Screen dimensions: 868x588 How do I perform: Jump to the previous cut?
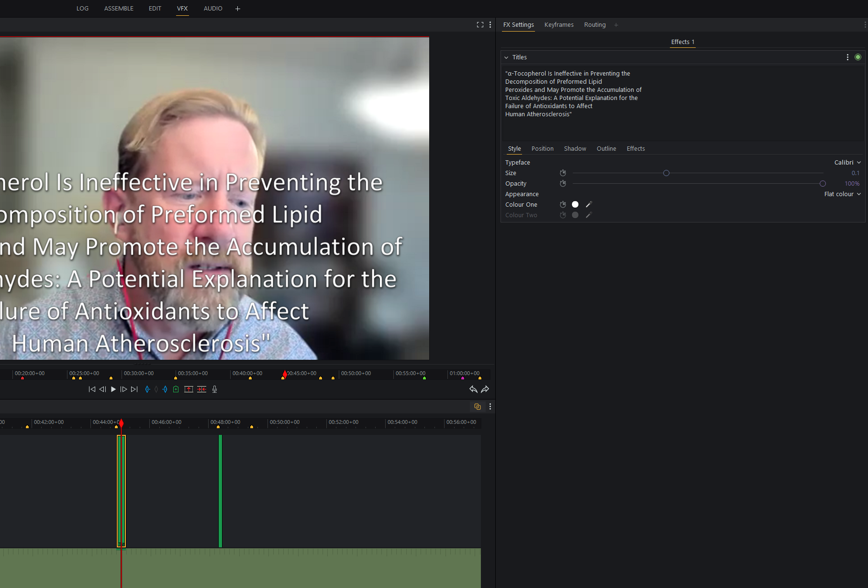92,389
